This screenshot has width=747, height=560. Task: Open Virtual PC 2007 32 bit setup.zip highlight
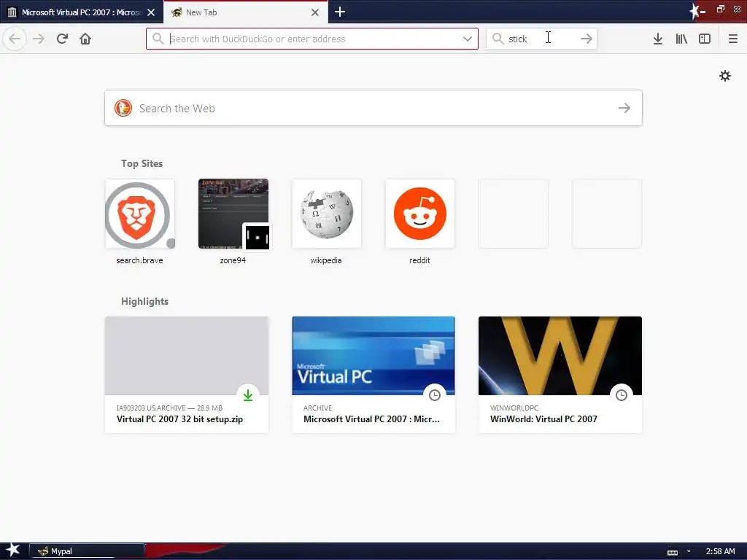pyautogui.click(x=187, y=375)
